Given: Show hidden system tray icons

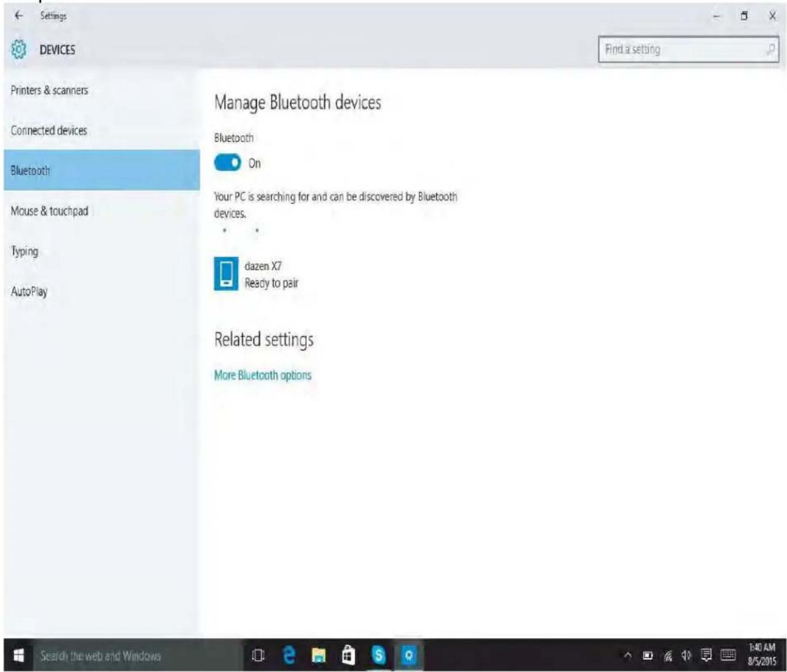Looking at the screenshot, I should pyautogui.click(x=629, y=657).
